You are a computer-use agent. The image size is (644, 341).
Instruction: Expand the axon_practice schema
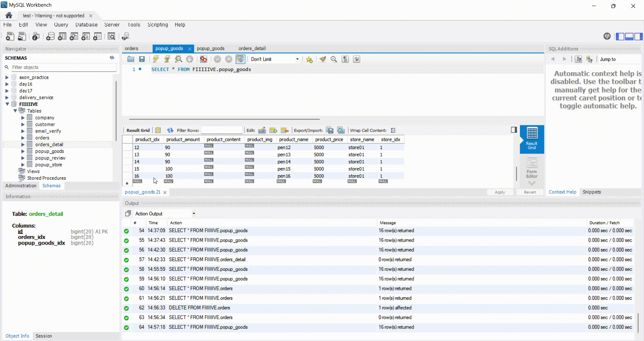[x=7, y=77]
